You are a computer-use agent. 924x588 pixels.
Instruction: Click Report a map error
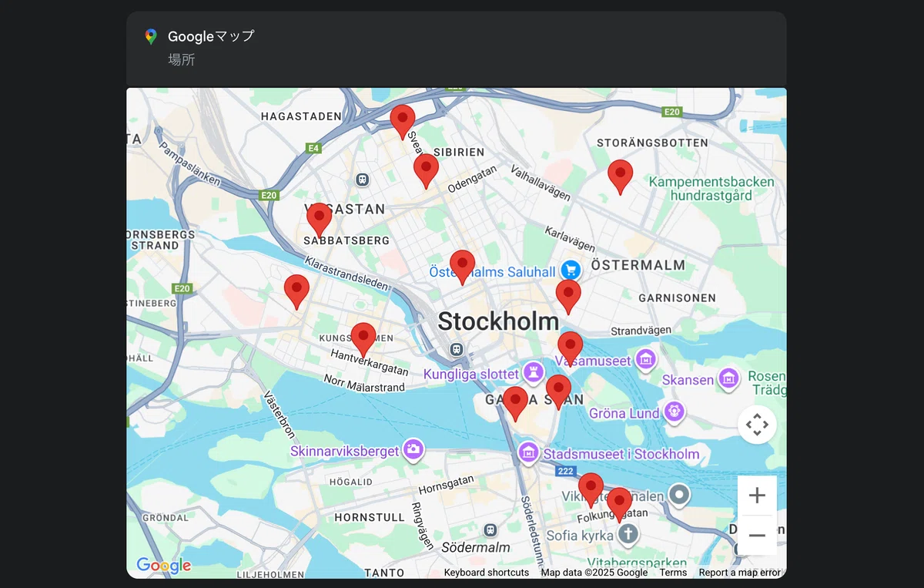click(739, 573)
